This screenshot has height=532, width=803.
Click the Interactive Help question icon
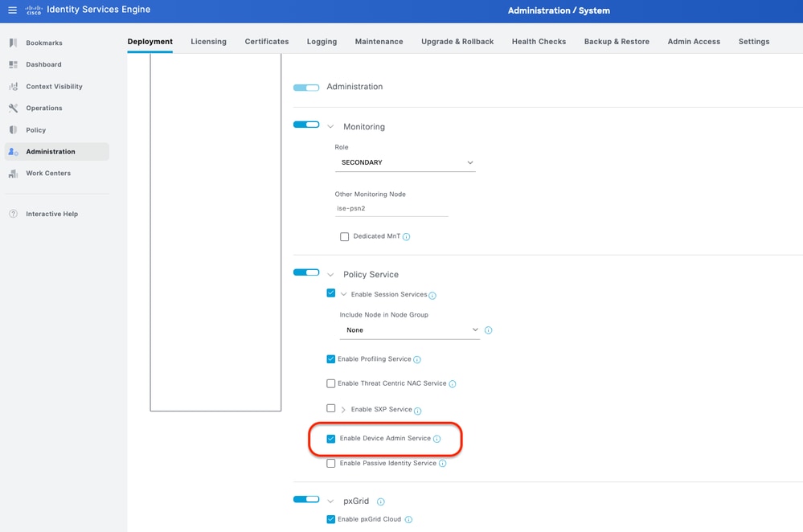pos(14,214)
